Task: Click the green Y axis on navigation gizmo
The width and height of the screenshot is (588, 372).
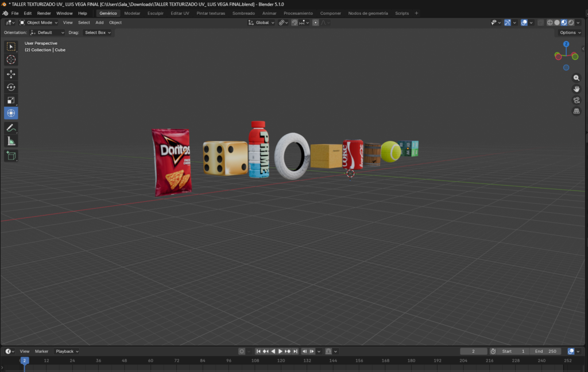Action: click(575, 57)
